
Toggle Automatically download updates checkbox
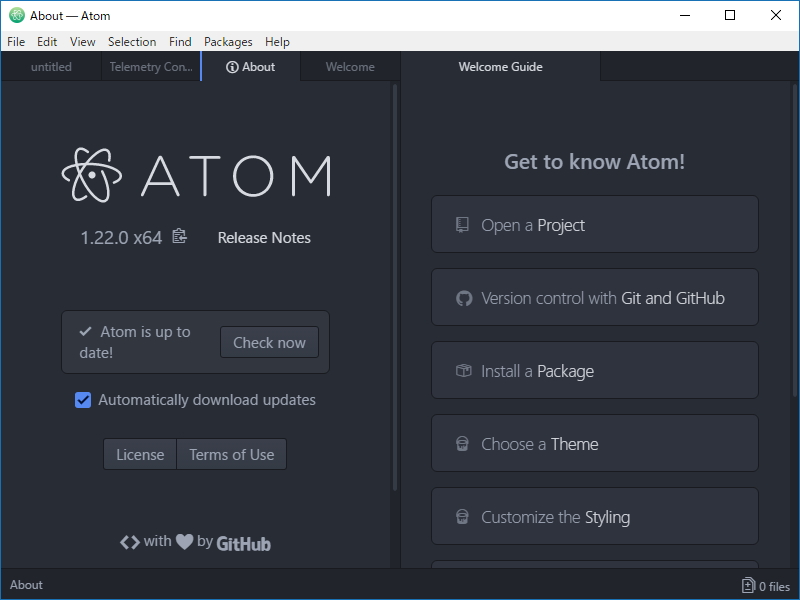pyautogui.click(x=82, y=400)
